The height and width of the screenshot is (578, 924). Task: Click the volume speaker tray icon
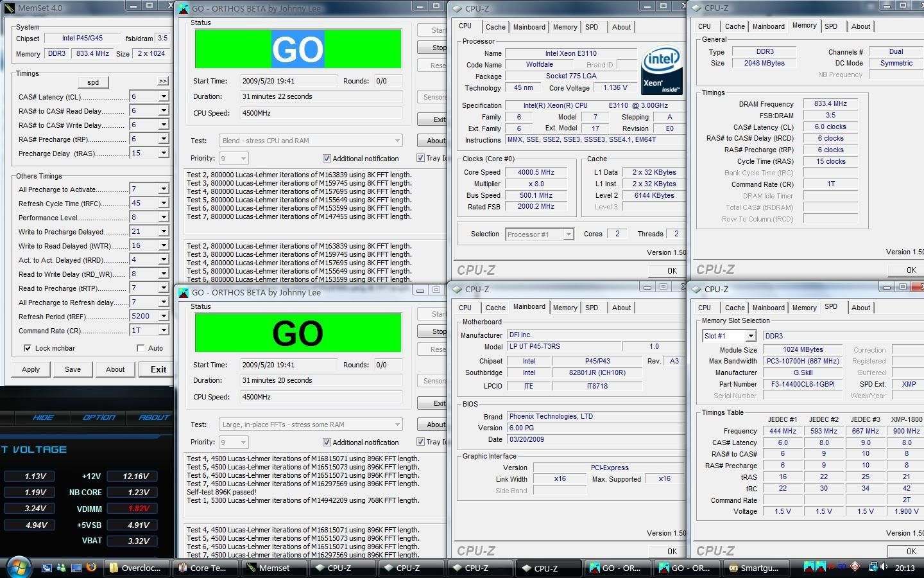[885, 568]
